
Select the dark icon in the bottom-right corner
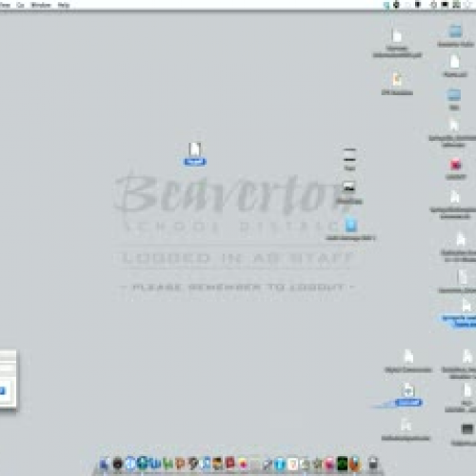467,429
